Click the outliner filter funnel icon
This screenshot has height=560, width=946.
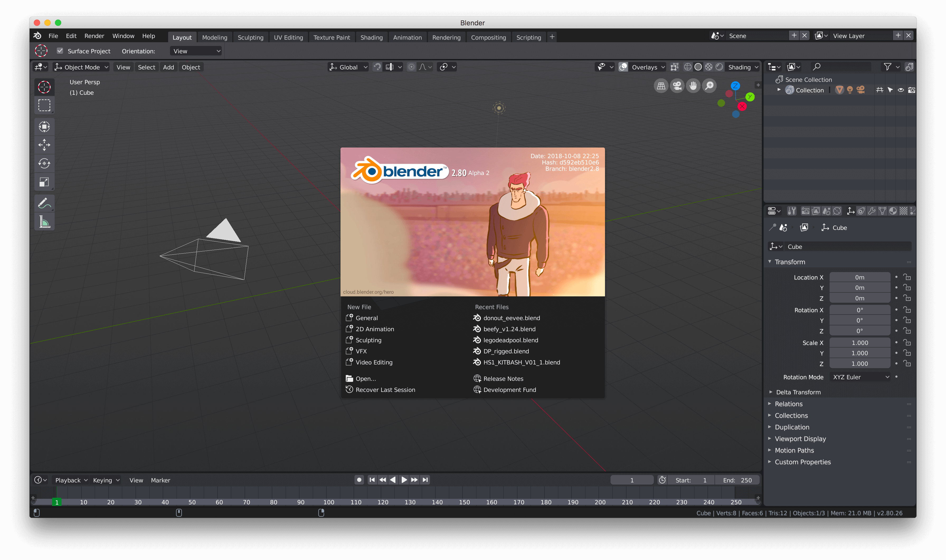coord(887,67)
